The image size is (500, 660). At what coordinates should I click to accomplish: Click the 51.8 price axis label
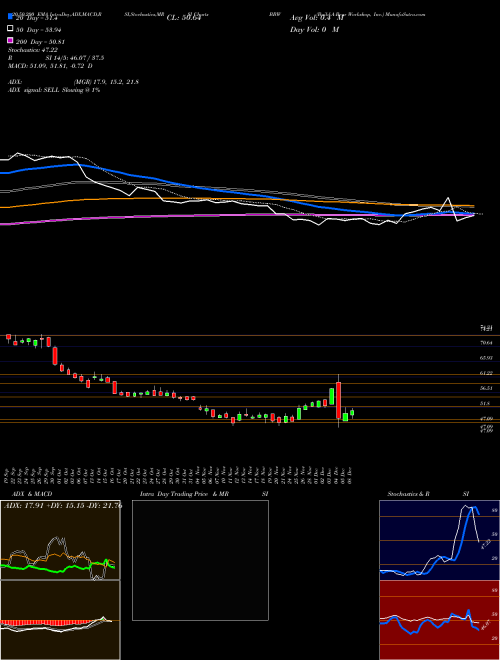[485, 403]
